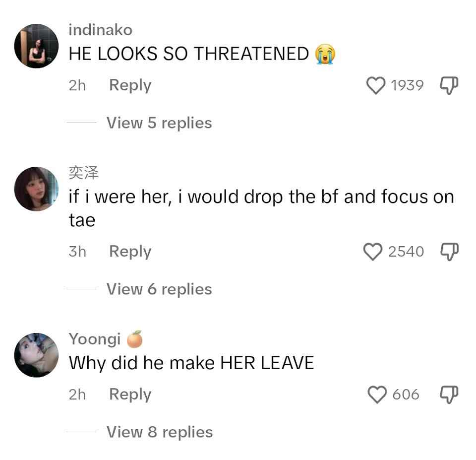Select the 2540 like count

coord(406,252)
